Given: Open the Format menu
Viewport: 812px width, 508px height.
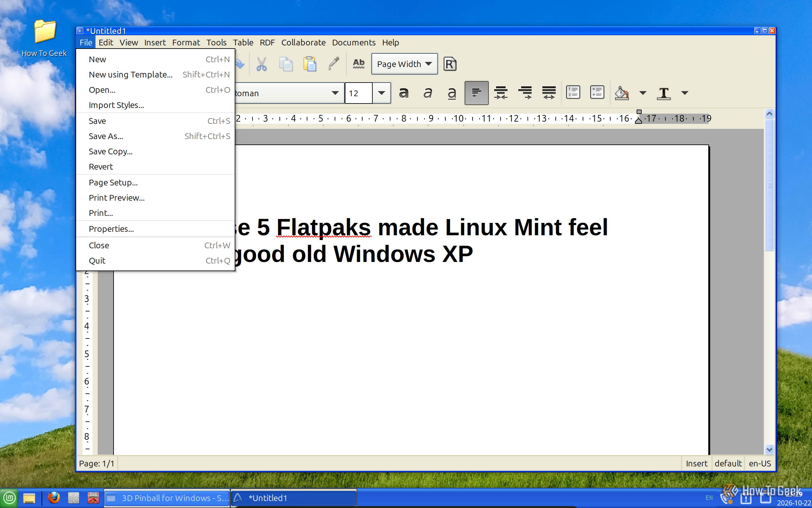Looking at the screenshot, I should click(x=186, y=42).
